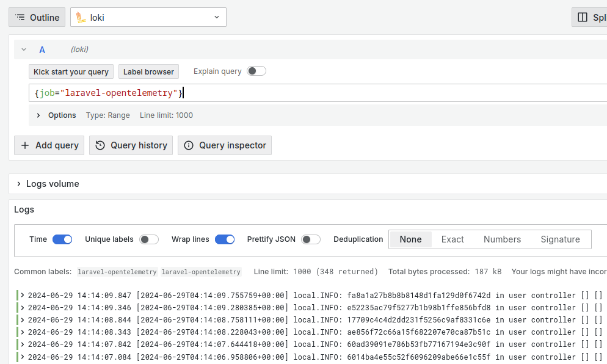Viewport: 607px width, 364px height.
Task: Click the second laravel-opentelemetry common label
Action: [201, 272]
